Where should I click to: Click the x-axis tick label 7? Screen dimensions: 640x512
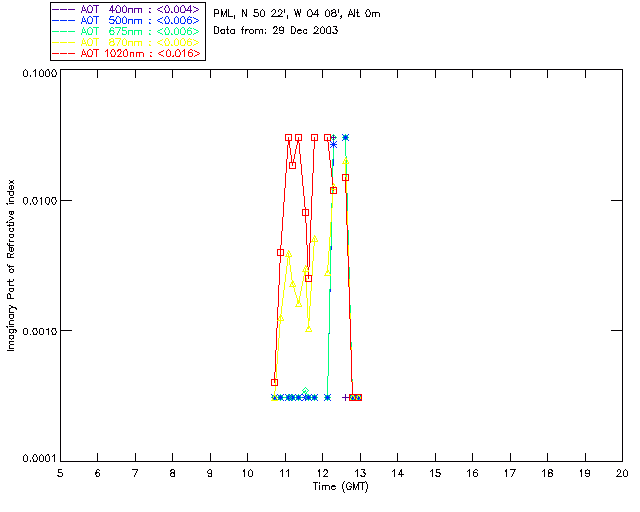coord(135,473)
